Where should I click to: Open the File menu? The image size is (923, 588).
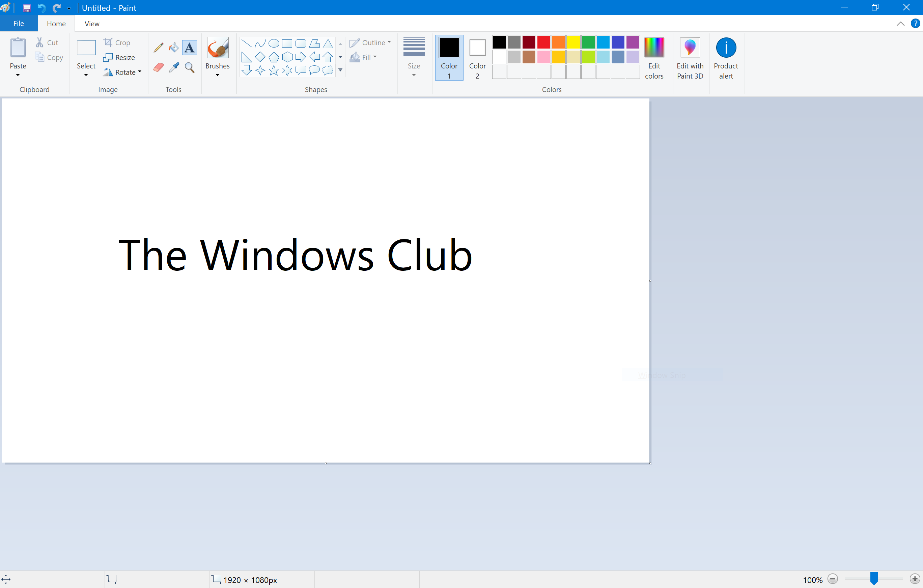pyautogui.click(x=19, y=24)
